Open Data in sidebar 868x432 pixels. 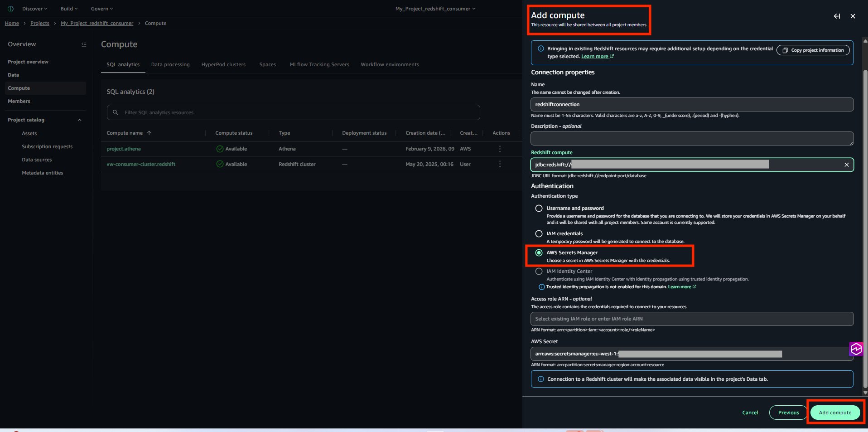[x=14, y=75]
